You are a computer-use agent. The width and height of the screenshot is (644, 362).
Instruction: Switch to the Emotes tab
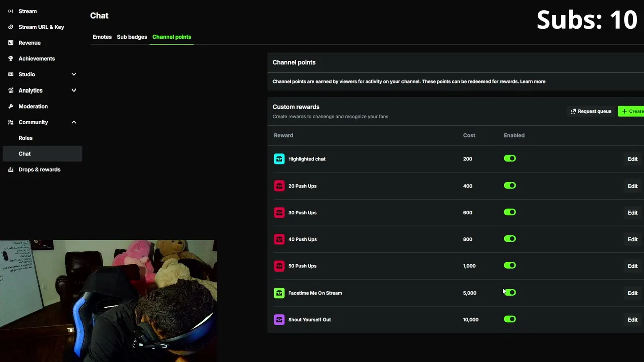pos(102,37)
